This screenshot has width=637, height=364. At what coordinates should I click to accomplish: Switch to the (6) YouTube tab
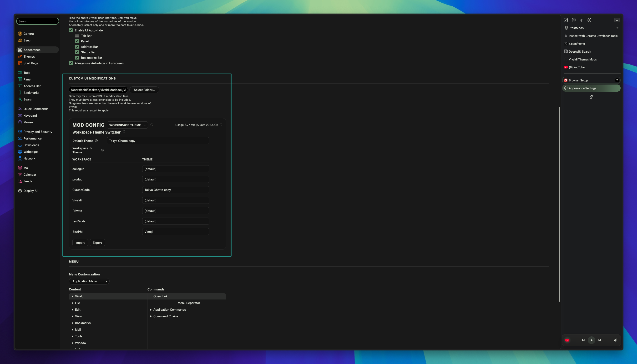click(591, 67)
